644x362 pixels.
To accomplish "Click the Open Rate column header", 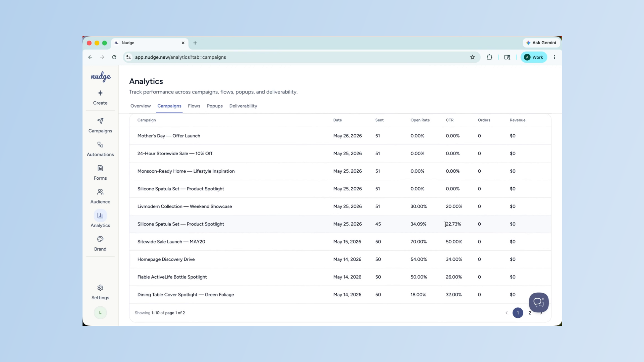I will pyautogui.click(x=420, y=120).
